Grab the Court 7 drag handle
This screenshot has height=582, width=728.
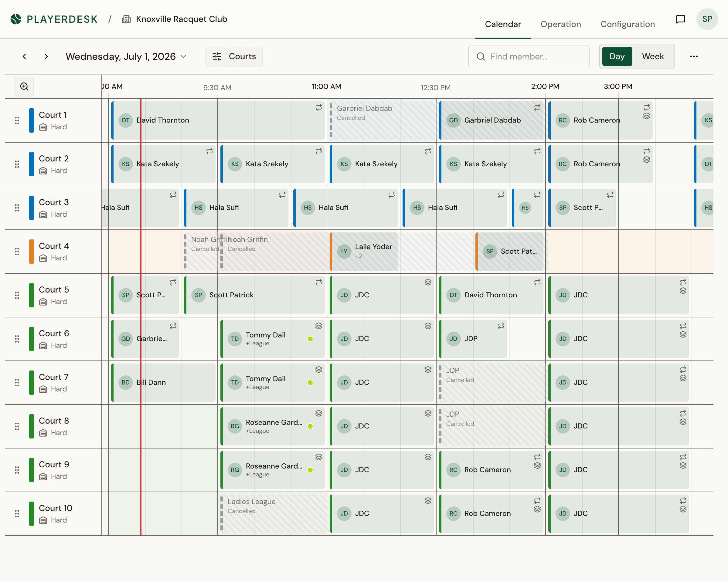point(17,382)
